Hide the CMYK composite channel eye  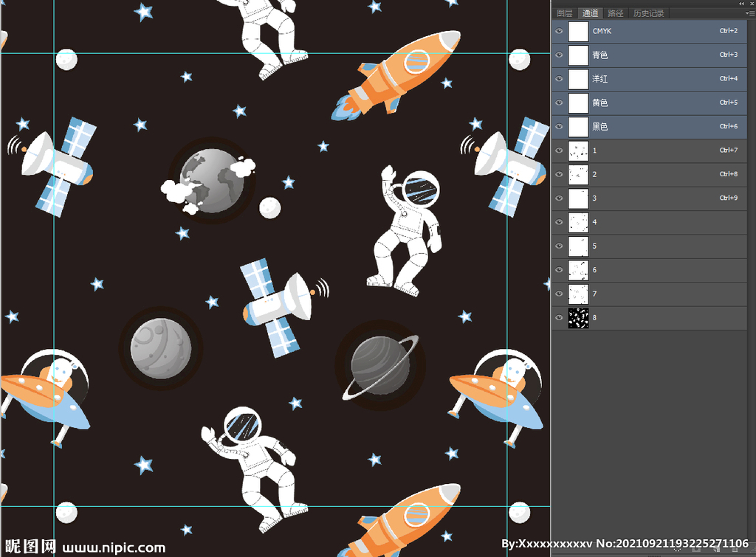pyautogui.click(x=559, y=31)
